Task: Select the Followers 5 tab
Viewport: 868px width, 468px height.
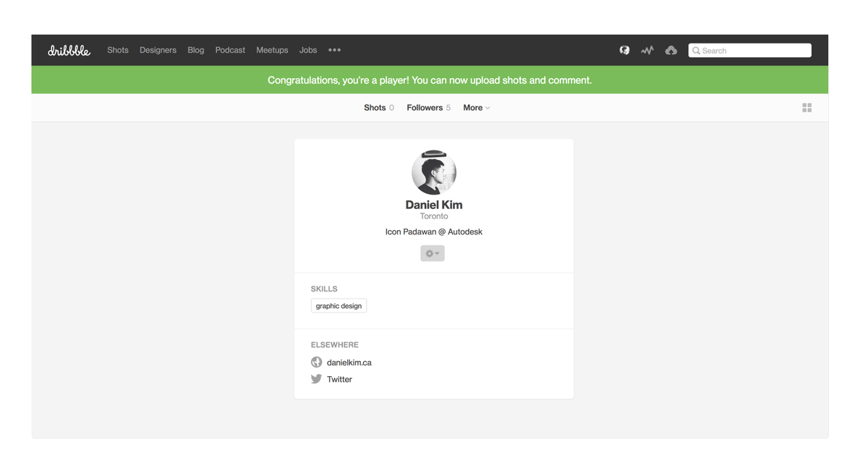Action: tap(428, 108)
